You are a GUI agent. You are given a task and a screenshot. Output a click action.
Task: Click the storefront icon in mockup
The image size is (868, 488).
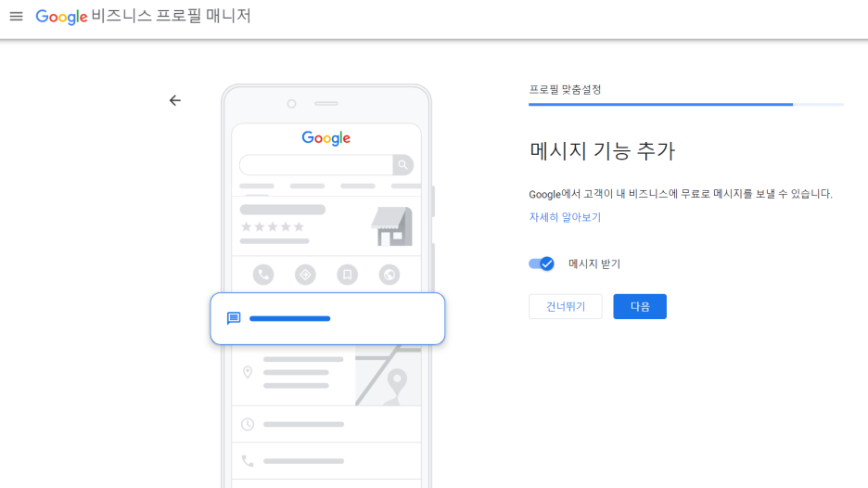(392, 226)
